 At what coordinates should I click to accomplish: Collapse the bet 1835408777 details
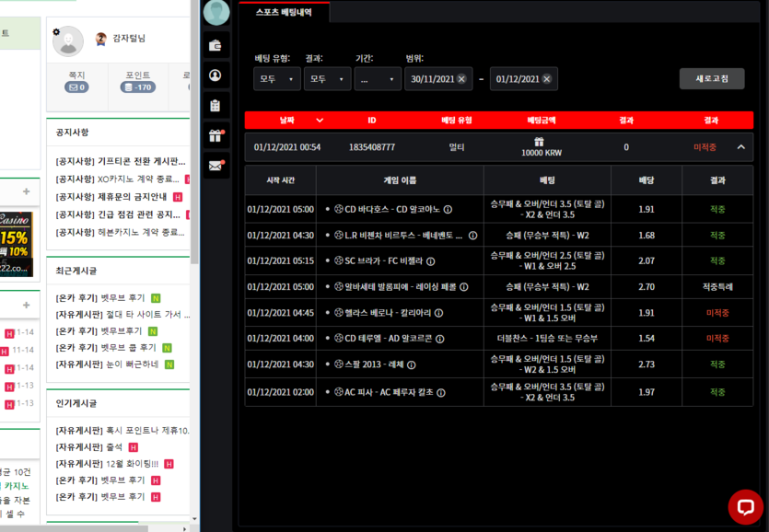coord(741,146)
